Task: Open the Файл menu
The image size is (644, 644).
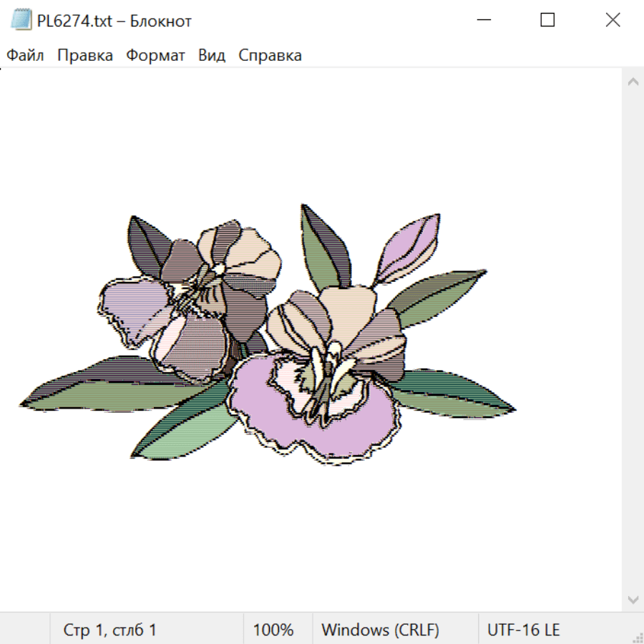Action: pyautogui.click(x=26, y=56)
